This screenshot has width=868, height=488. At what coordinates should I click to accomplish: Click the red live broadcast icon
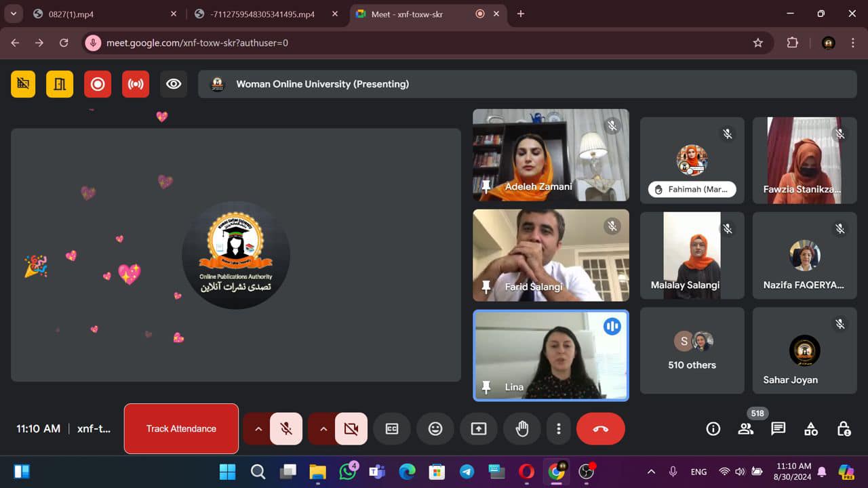coord(136,84)
